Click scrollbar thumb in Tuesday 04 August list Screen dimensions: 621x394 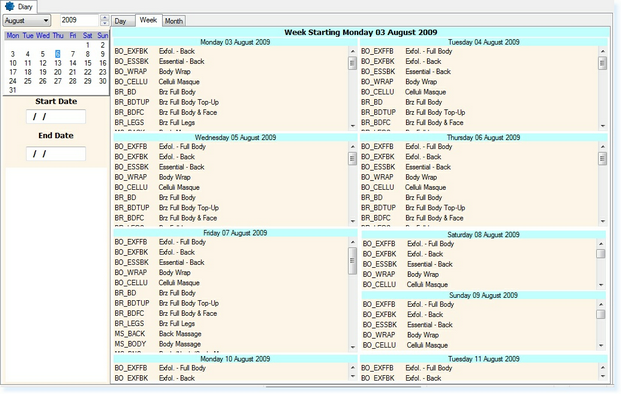[x=602, y=63]
